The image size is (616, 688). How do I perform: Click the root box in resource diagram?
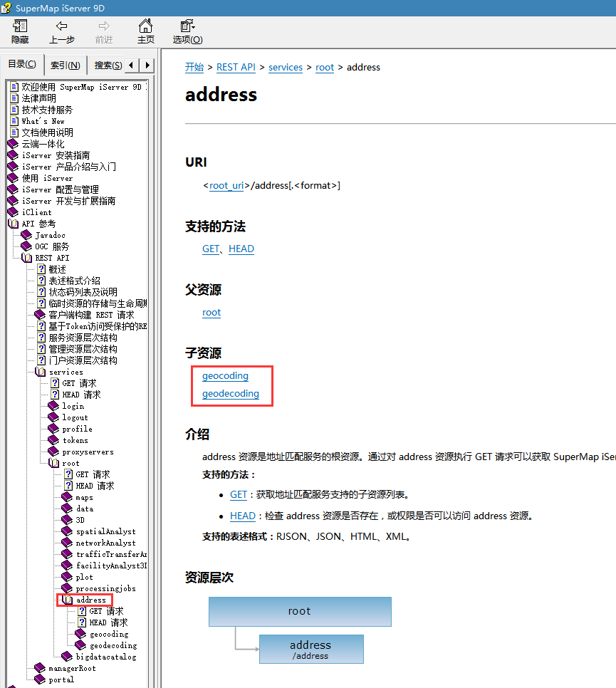pos(300,612)
